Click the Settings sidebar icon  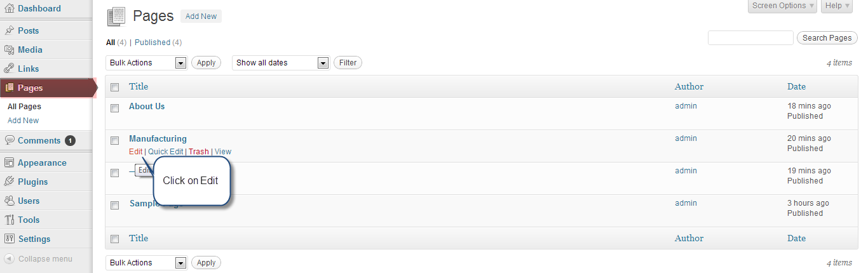click(x=9, y=239)
